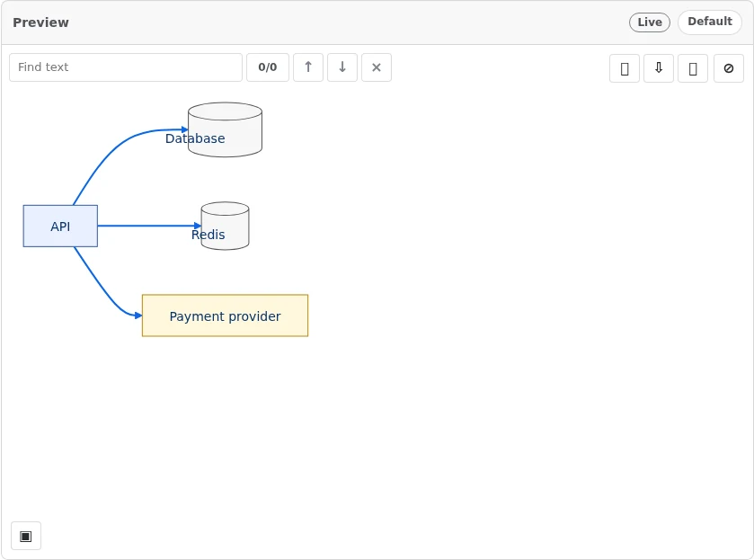The height and width of the screenshot is (560, 754).
Task: Click the circle-slash reset icon button
Action: pyautogui.click(x=729, y=68)
